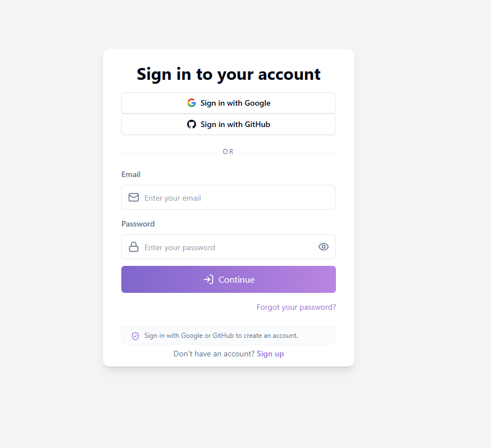This screenshot has height=448, width=491.
Task: Click the shield icon next to the account notice
Action: [x=135, y=336]
